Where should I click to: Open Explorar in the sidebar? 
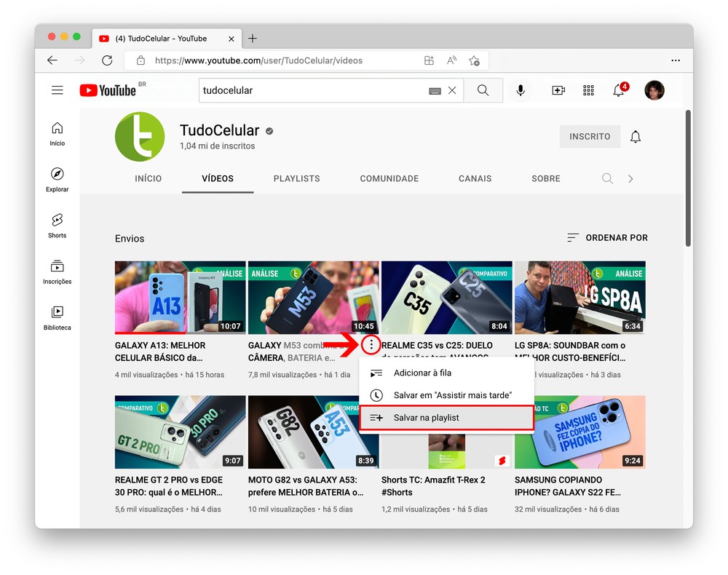tap(57, 180)
